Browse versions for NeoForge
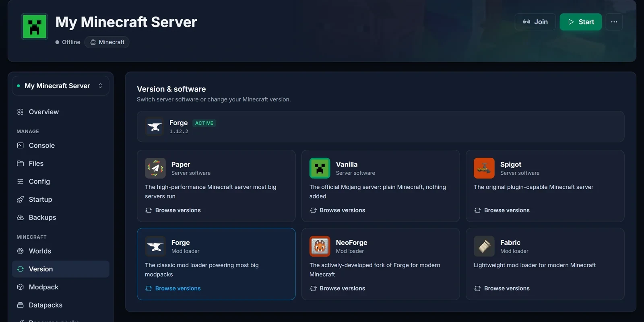This screenshot has height=322, width=644. tap(338, 288)
